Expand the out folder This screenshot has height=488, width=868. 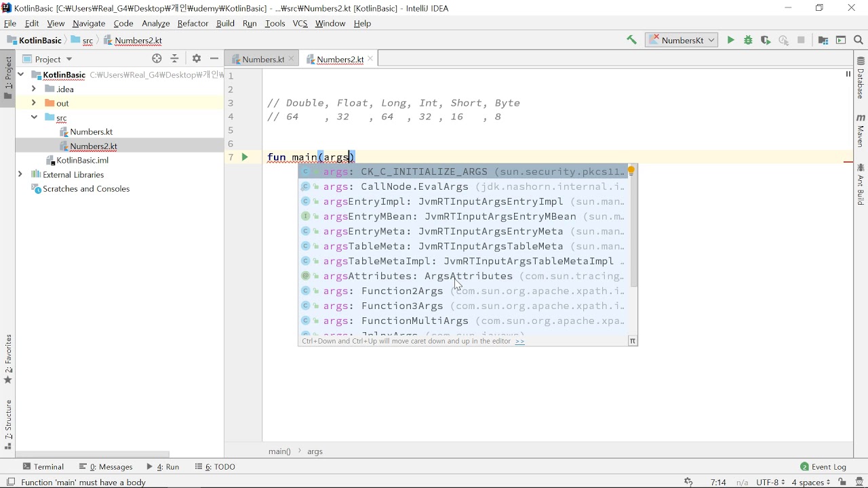pos(34,103)
